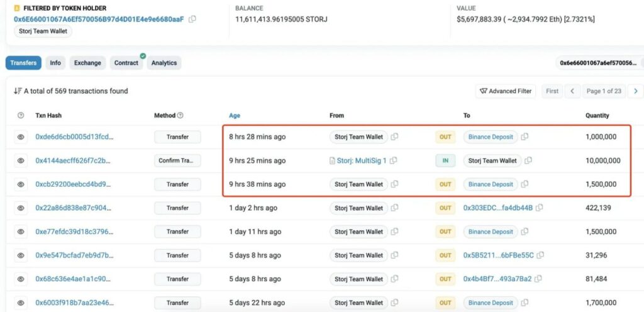The width and height of the screenshot is (644, 312).
Task: Copy Binance Deposit address in 1,000,000 row
Action: click(525, 136)
